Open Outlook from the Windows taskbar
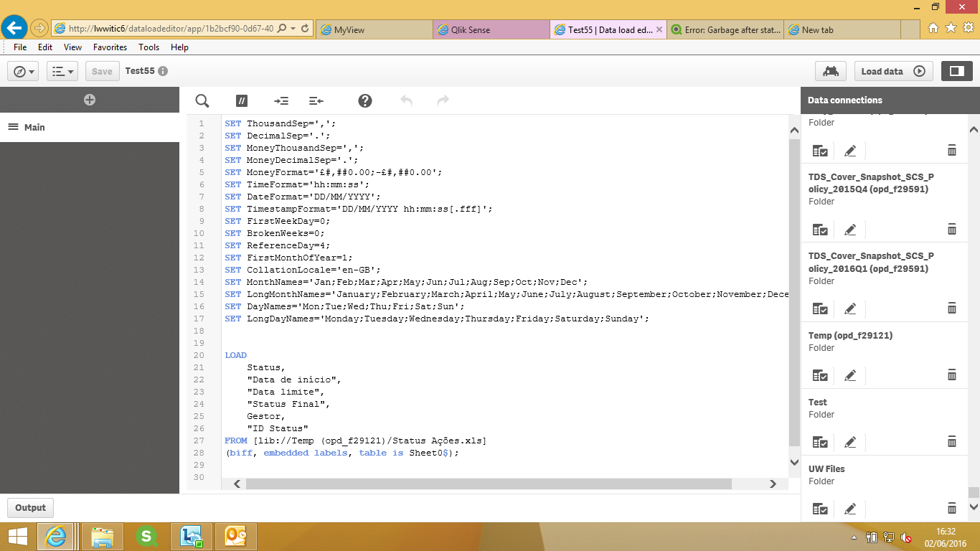 coord(235,536)
